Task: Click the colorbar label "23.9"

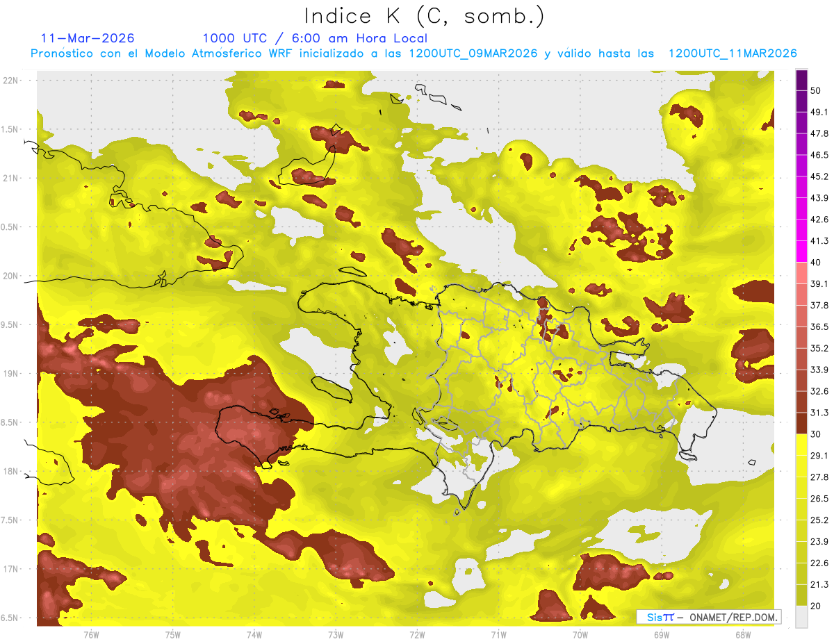Action: pos(819,541)
